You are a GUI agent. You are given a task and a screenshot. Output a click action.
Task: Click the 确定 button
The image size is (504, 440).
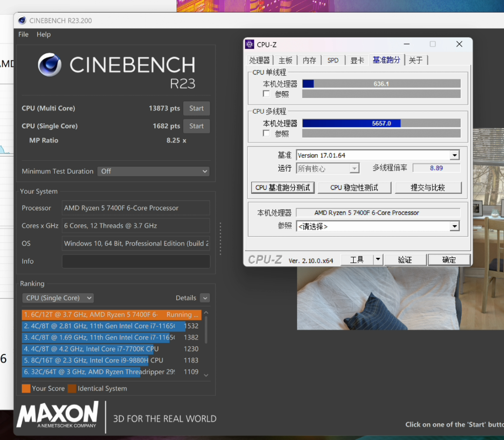[x=449, y=260]
